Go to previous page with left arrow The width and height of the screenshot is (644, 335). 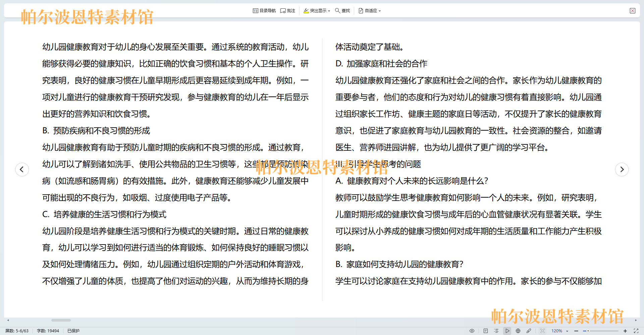tap(22, 169)
